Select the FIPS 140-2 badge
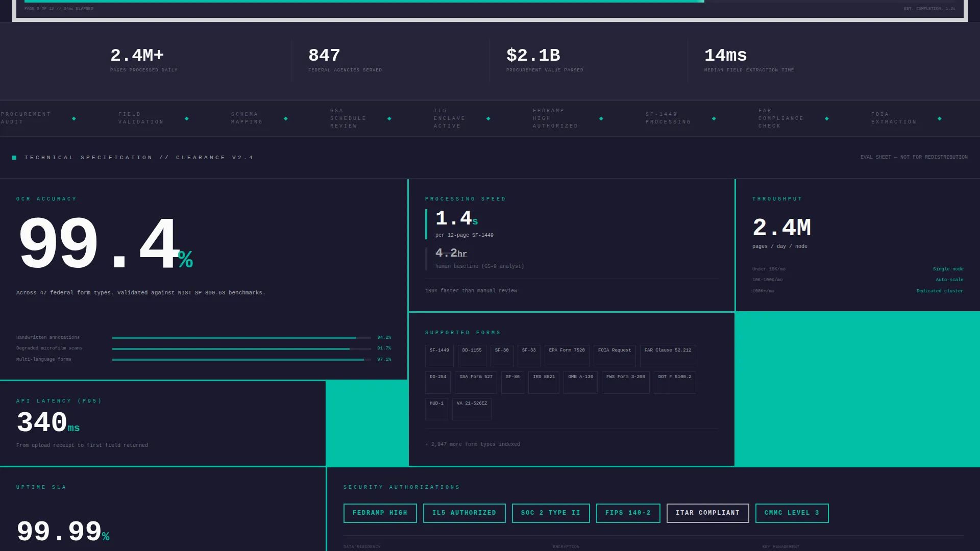 628,513
